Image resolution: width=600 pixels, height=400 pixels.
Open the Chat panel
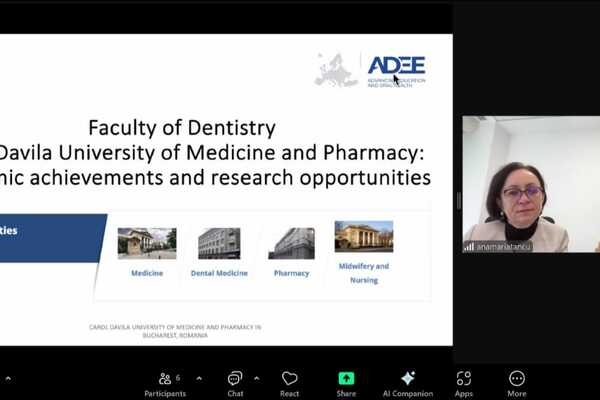(x=235, y=384)
